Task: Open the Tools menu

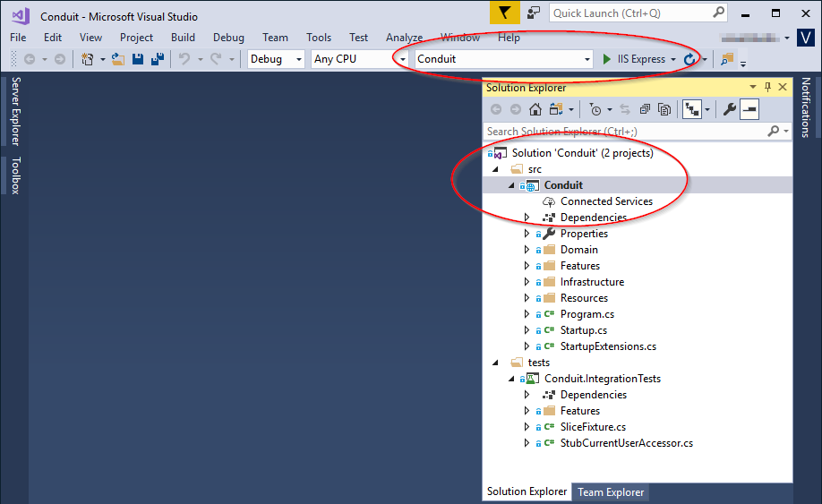Action: pyautogui.click(x=319, y=38)
